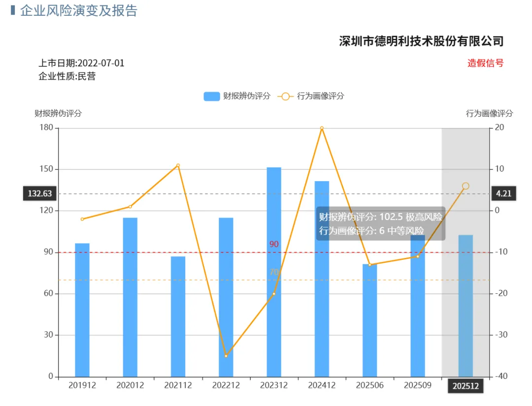Select the 202212 blue bar

[x=226, y=297]
